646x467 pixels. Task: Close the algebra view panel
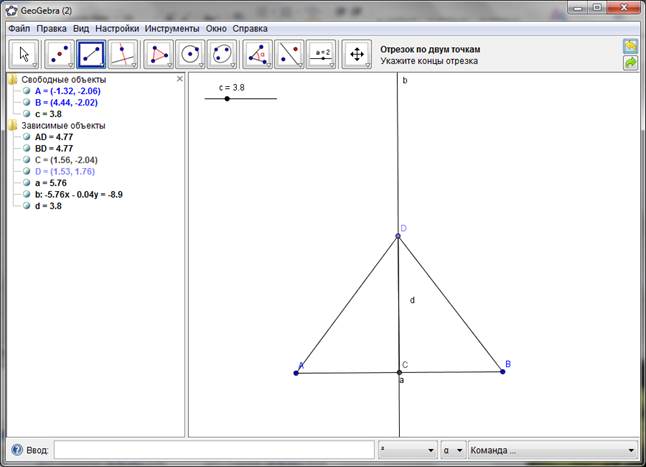pos(180,79)
